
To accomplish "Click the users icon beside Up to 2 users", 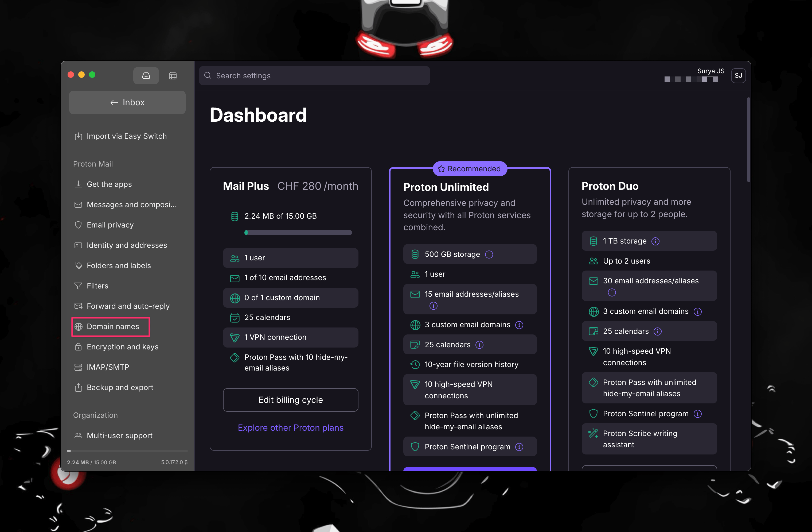I will pos(593,261).
